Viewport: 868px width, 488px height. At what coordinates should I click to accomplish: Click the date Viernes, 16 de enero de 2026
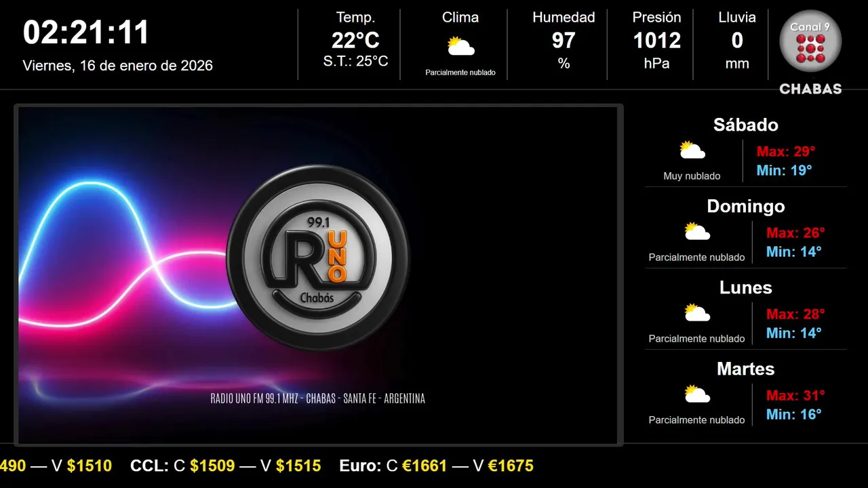pyautogui.click(x=118, y=66)
